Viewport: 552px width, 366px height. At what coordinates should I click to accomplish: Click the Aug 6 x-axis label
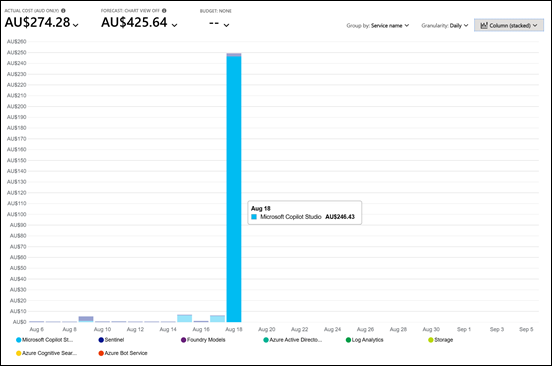37,329
